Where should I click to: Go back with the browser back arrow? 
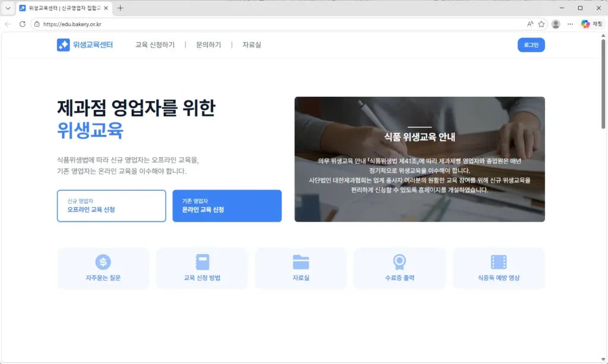tap(8, 24)
